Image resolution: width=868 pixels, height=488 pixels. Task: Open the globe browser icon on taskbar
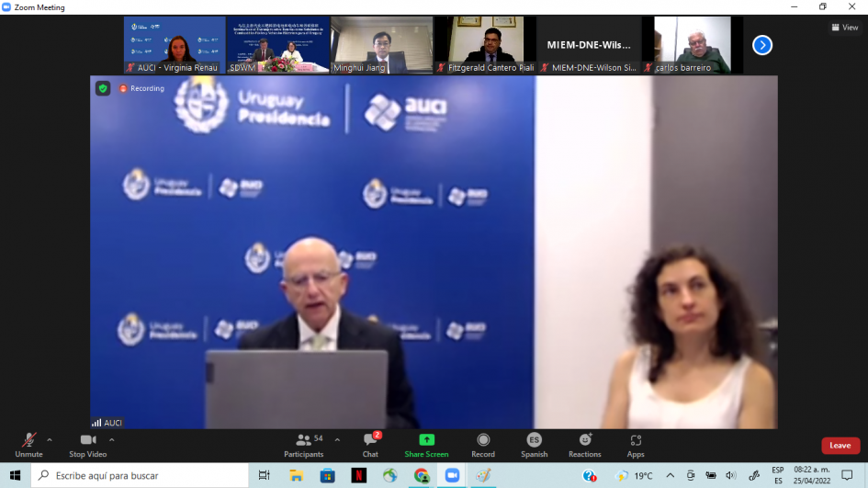[389, 475]
